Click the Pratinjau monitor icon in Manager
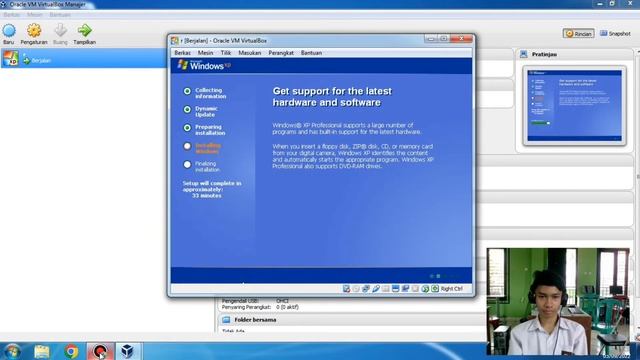 [x=524, y=54]
